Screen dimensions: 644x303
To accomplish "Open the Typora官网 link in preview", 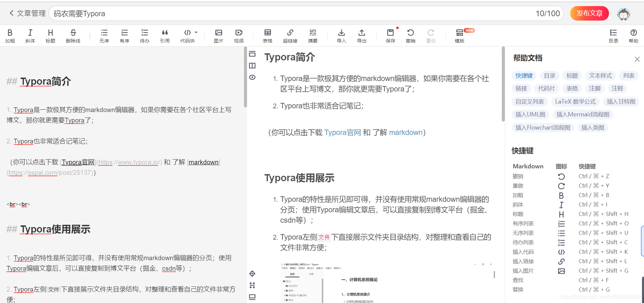I will (x=343, y=133).
